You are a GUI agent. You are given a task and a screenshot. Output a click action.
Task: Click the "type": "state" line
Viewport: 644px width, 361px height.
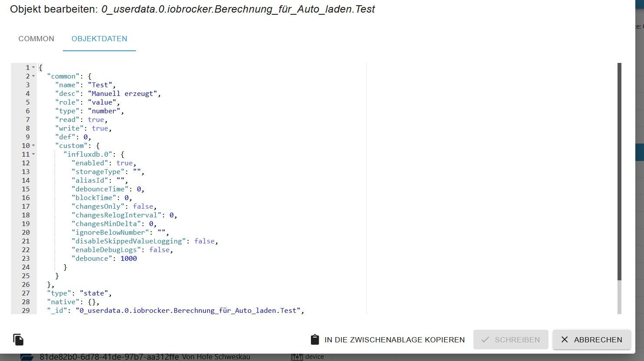click(79, 293)
